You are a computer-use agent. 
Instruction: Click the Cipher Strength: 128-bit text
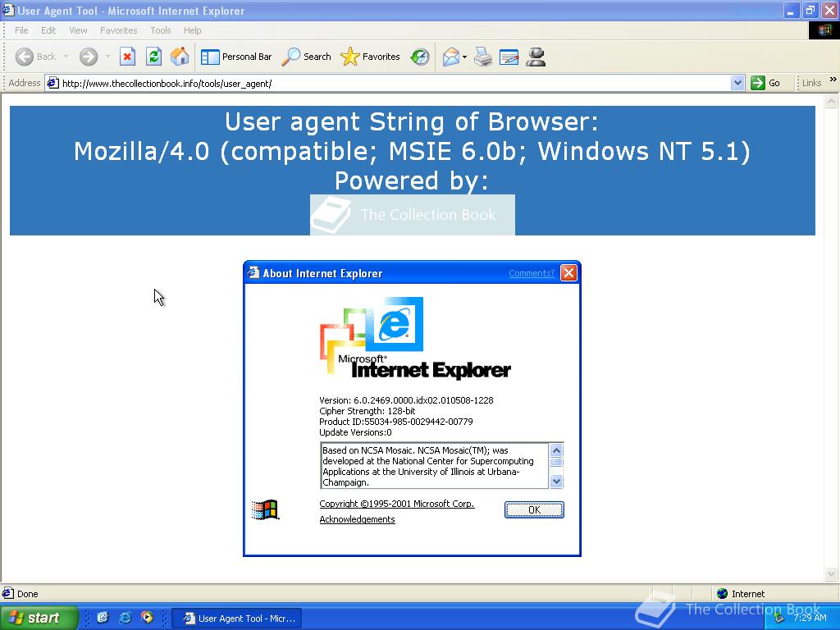coord(367,411)
